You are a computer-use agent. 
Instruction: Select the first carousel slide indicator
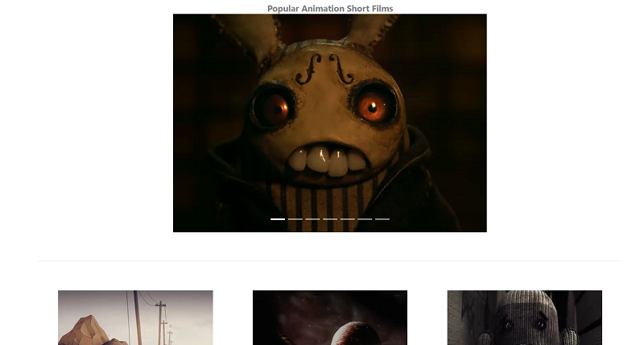278,219
